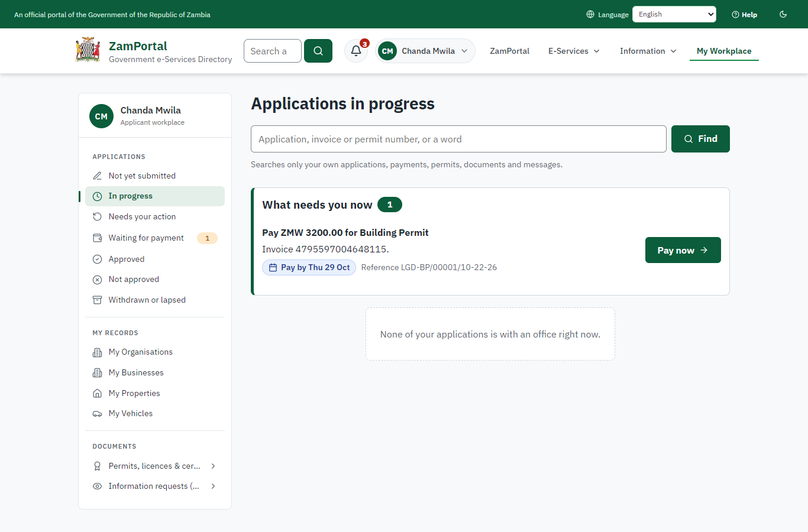Click the archive icon for Withdrawn or lapsed

98,300
